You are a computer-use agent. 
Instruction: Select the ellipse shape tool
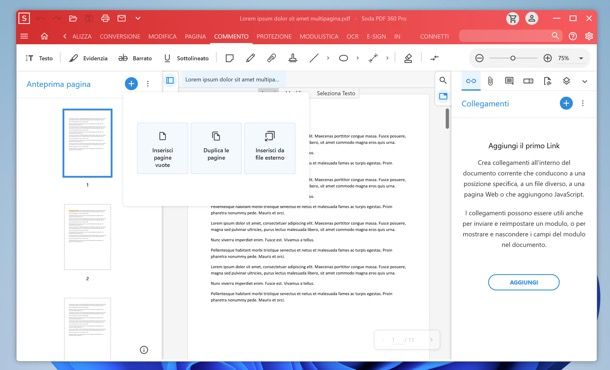point(343,58)
